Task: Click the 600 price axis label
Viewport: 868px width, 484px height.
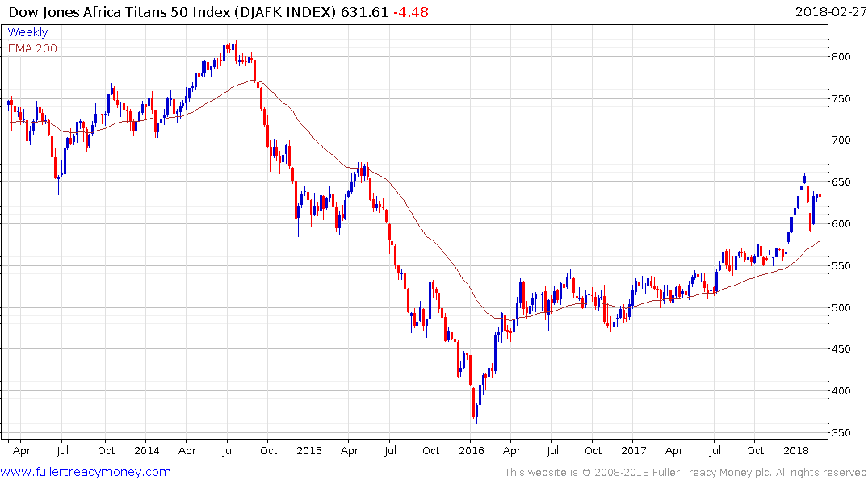Action: point(841,224)
